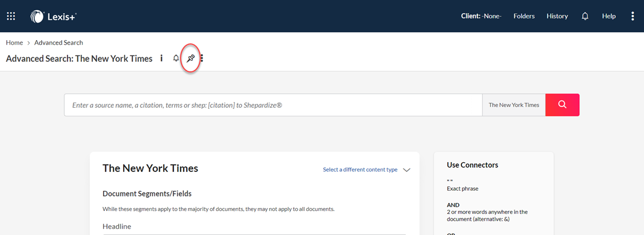Click the Use Connectors heading
This screenshot has height=235, width=644.
(472, 165)
